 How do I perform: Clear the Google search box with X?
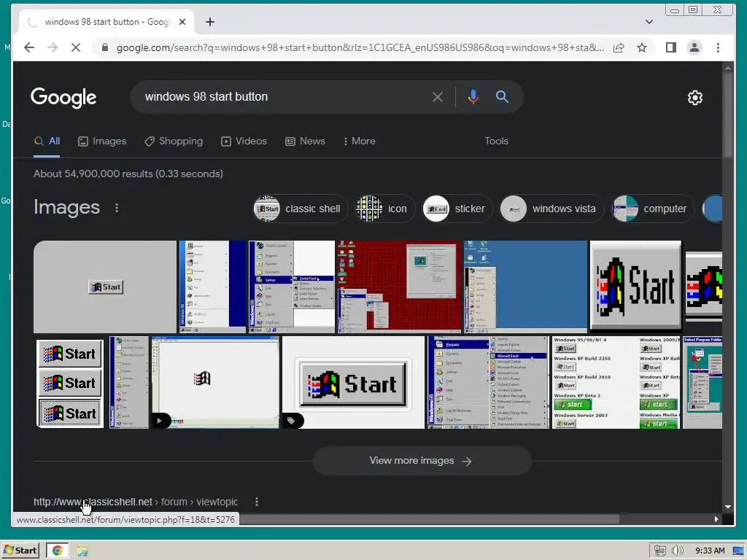[438, 97]
